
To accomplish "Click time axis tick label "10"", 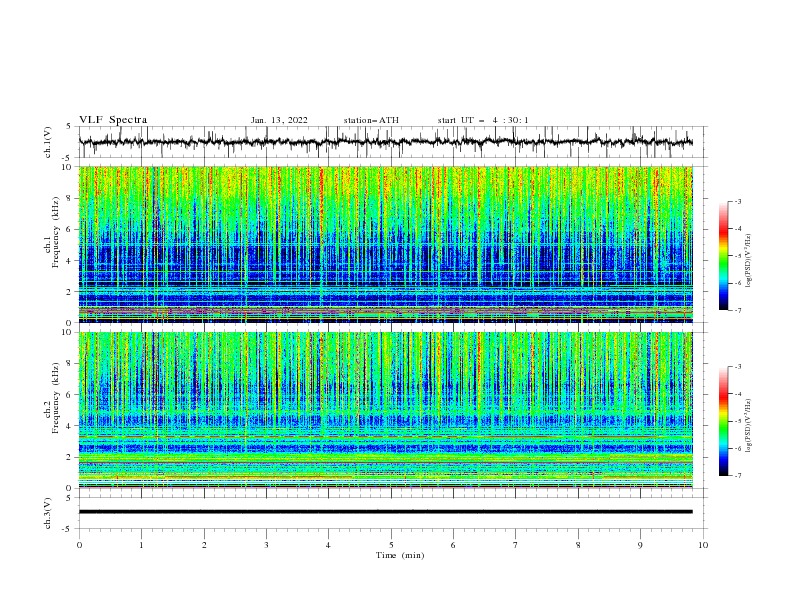I will [703, 545].
